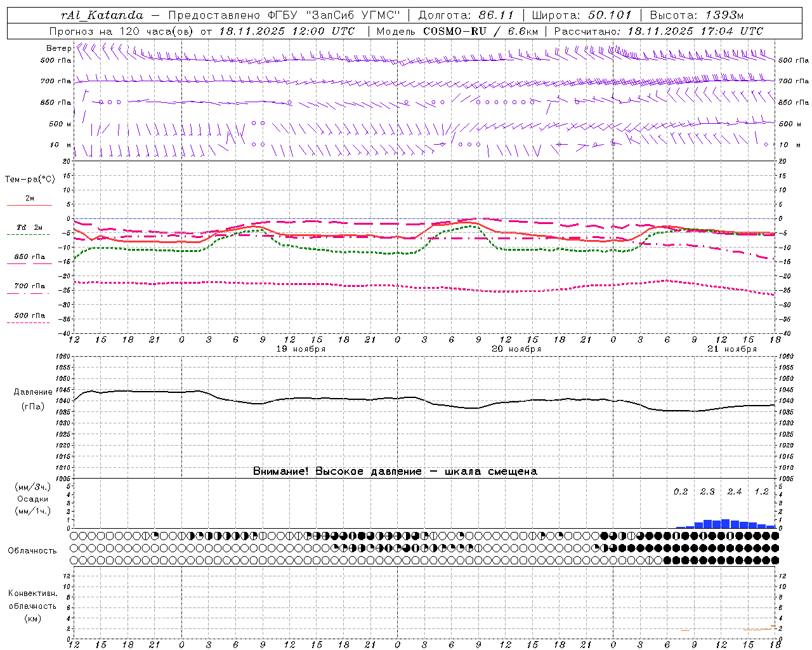The width and height of the screenshot is (812, 650).
Task: Click the 700 гПа legend label in temperature panel
Action: point(30,286)
